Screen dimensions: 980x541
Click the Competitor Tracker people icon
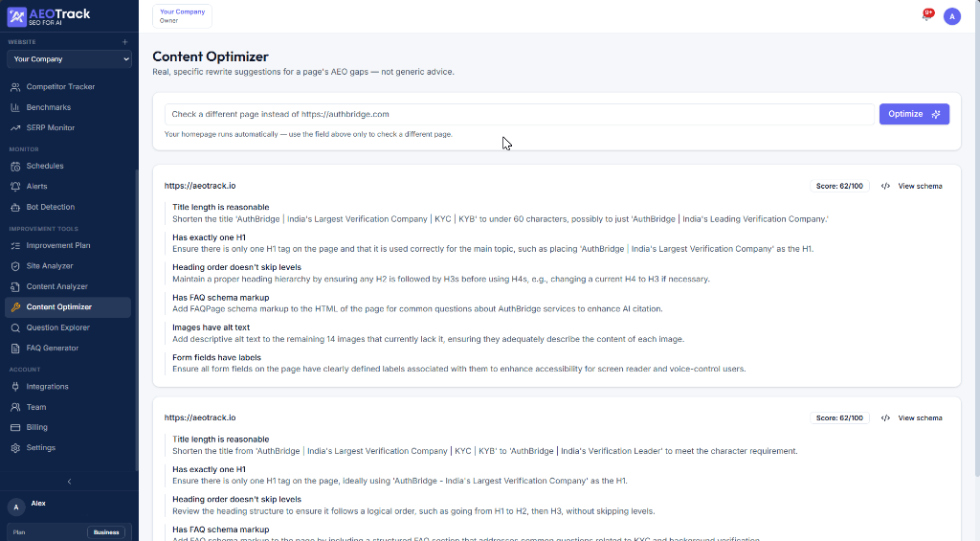15,87
